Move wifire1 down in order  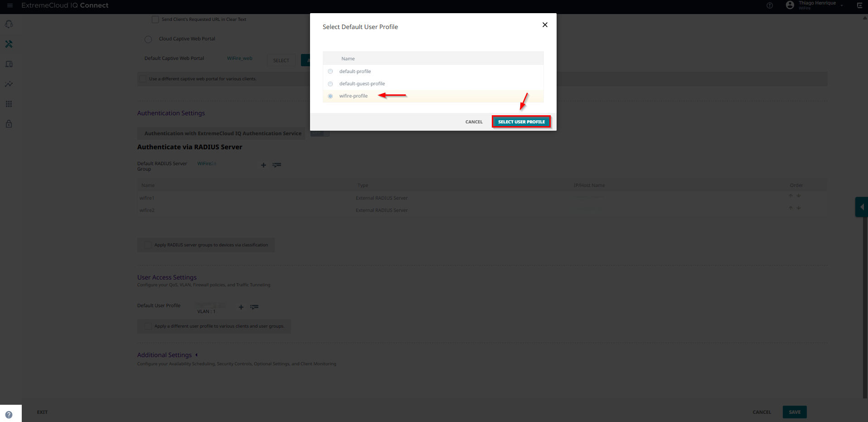pos(799,196)
